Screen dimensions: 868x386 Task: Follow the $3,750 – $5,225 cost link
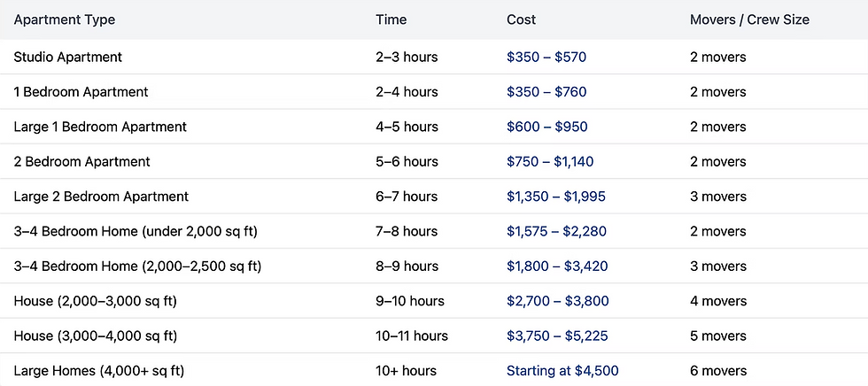click(558, 336)
